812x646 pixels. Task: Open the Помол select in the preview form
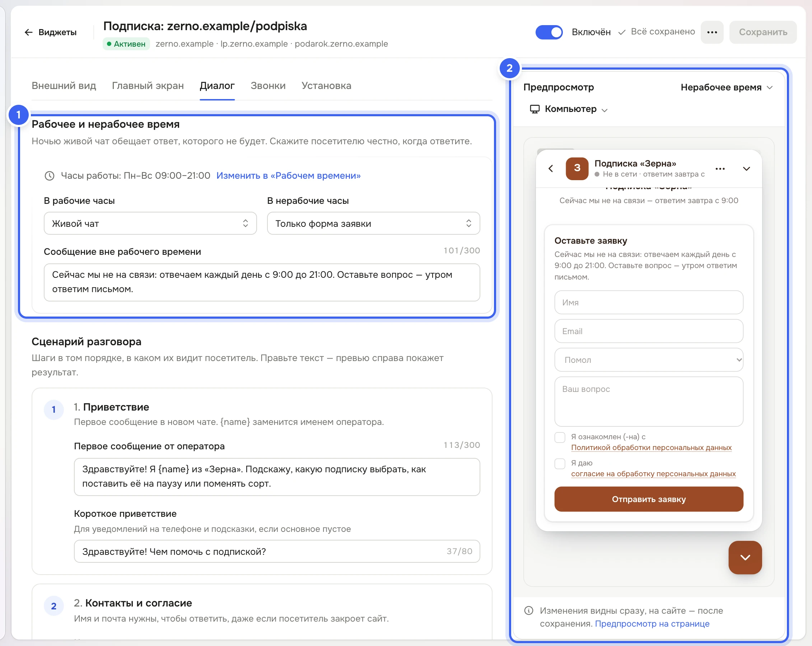tap(649, 360)
